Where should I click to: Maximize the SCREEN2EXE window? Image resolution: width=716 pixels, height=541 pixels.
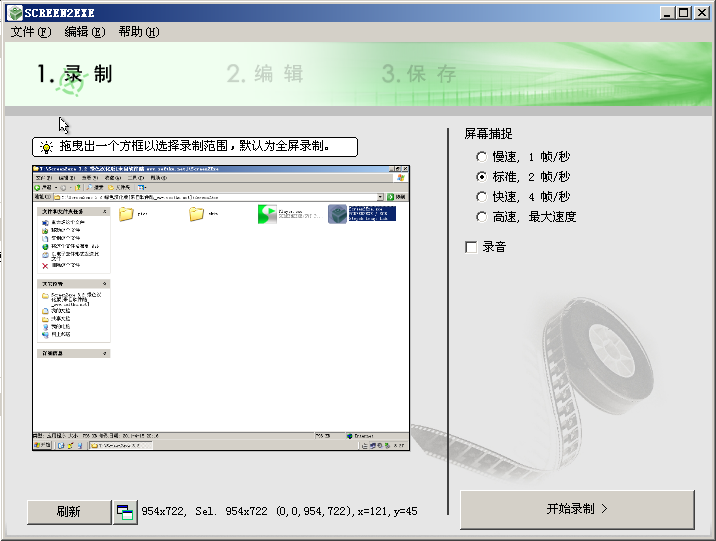(x=684, y=13)
